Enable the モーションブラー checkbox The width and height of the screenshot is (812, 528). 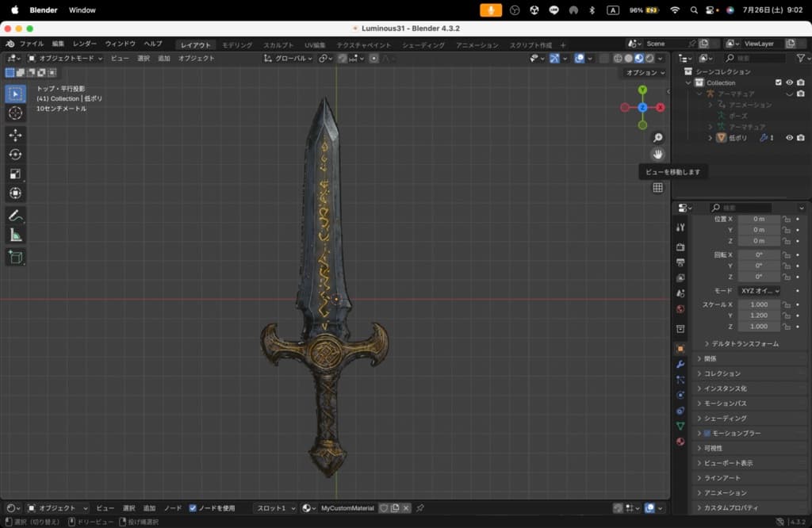tap(707, 434)
